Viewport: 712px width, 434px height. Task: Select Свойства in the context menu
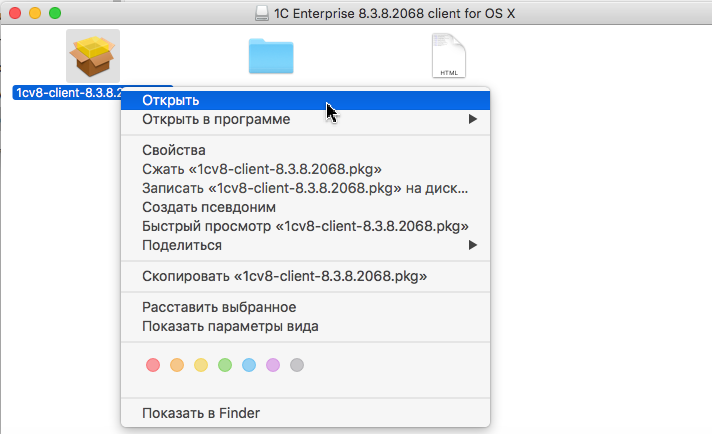pyautogui.click(x=174, y=150)
